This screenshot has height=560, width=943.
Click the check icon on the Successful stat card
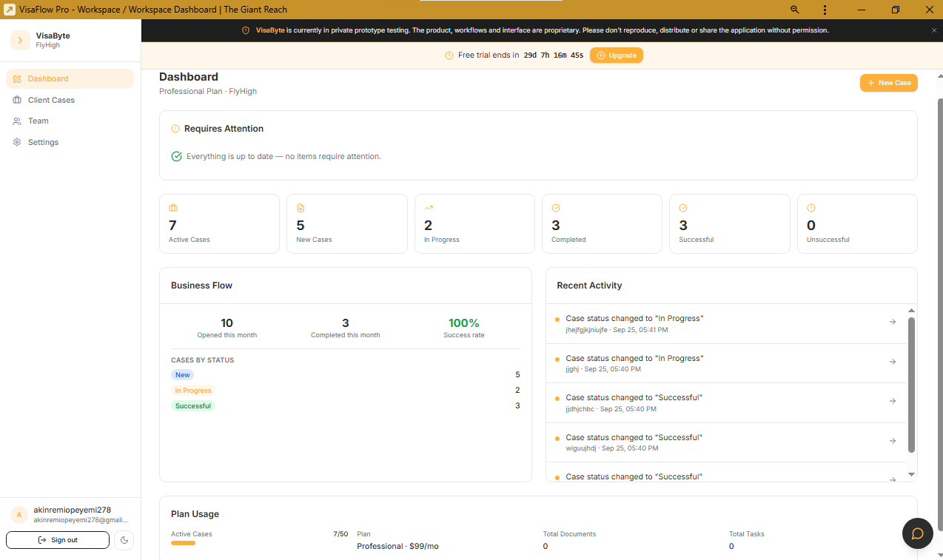[x=683, y=208]
